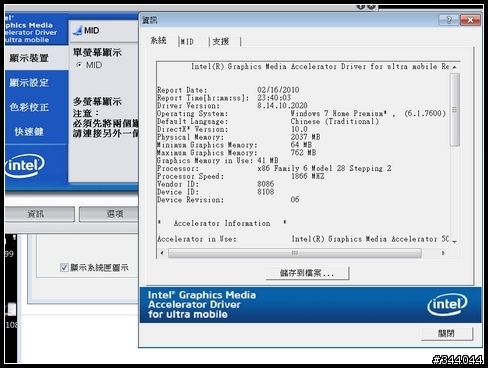Click Device ID value 8108

[x=266, y=192]
